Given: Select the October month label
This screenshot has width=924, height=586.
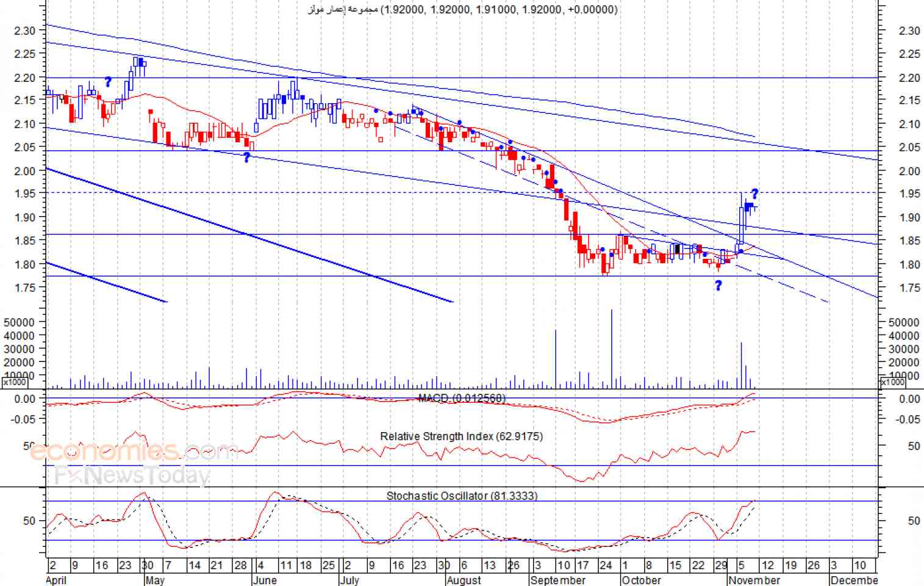Looking at the screenshot, I should point(641,580).
